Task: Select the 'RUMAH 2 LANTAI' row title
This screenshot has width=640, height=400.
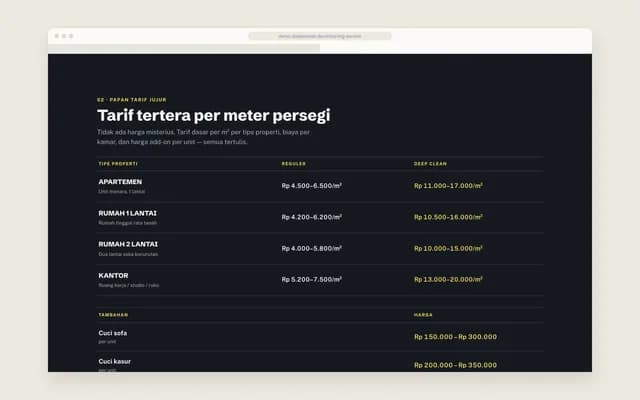Action: pyautogui.click(x=128, y=244)
